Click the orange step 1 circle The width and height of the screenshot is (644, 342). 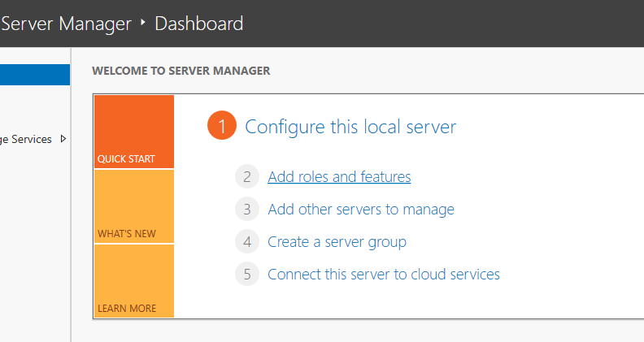point(222,125)
